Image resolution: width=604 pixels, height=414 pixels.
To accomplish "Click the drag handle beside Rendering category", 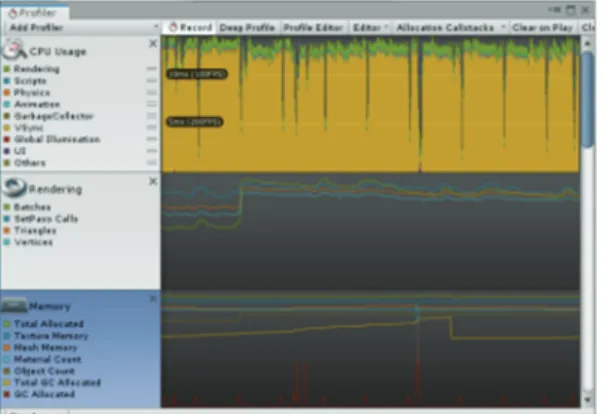I will (x=152, y=69).
